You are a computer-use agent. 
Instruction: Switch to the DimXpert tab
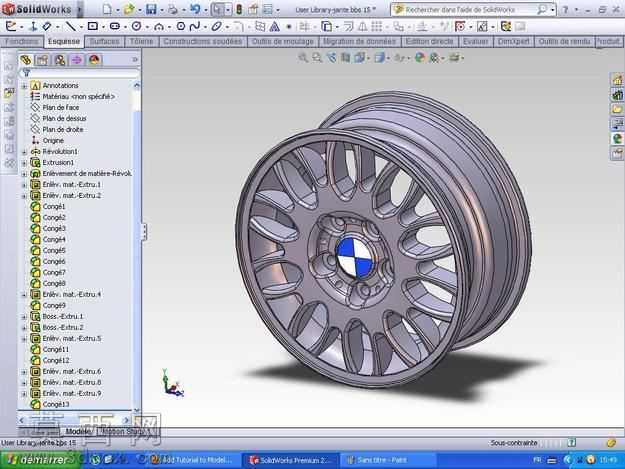tap(514, 41)
